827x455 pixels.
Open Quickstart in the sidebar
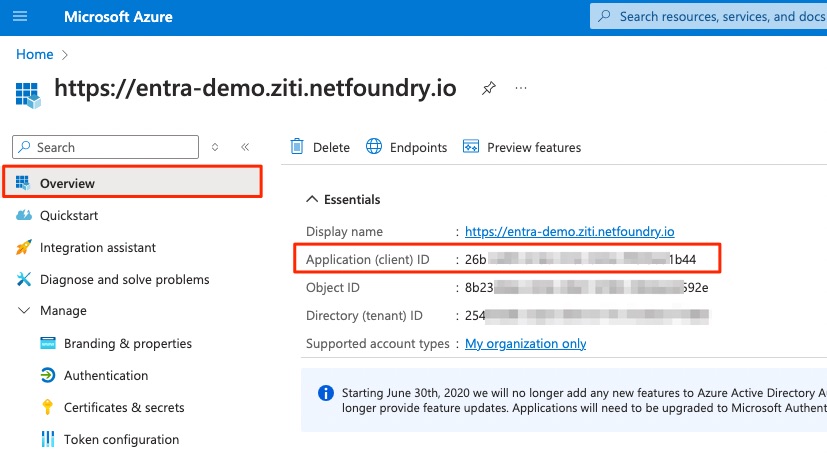(x=69, y=215)
